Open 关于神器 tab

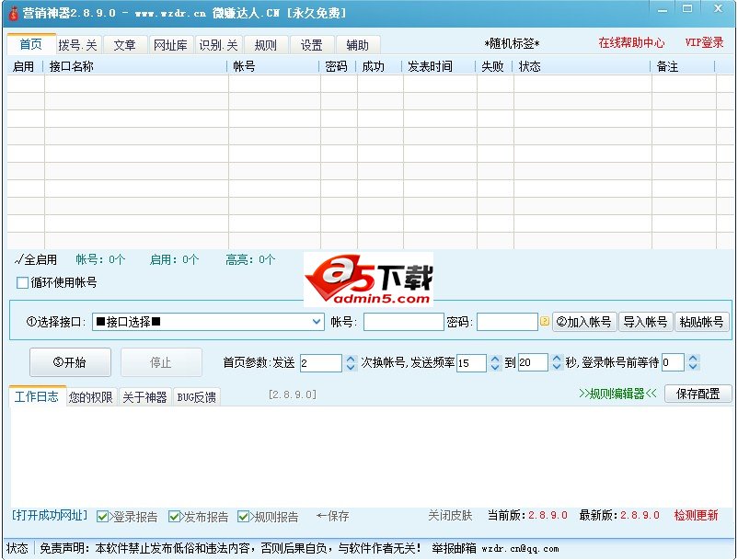[145, 397]
